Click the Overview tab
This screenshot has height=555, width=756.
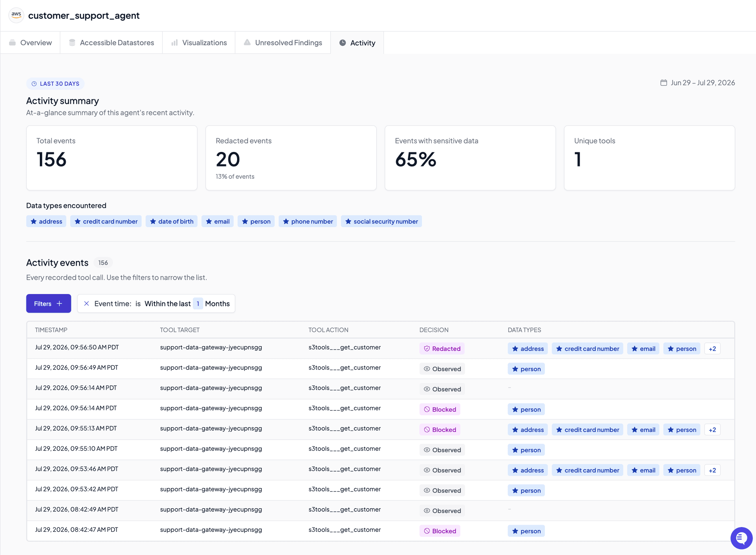click(30, 43)
